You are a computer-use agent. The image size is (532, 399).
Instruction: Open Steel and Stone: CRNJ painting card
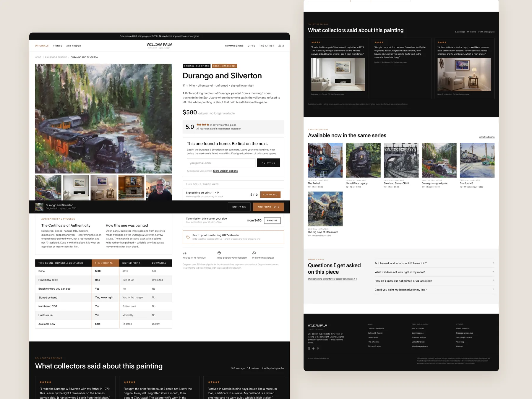click(x=401, y=166)
